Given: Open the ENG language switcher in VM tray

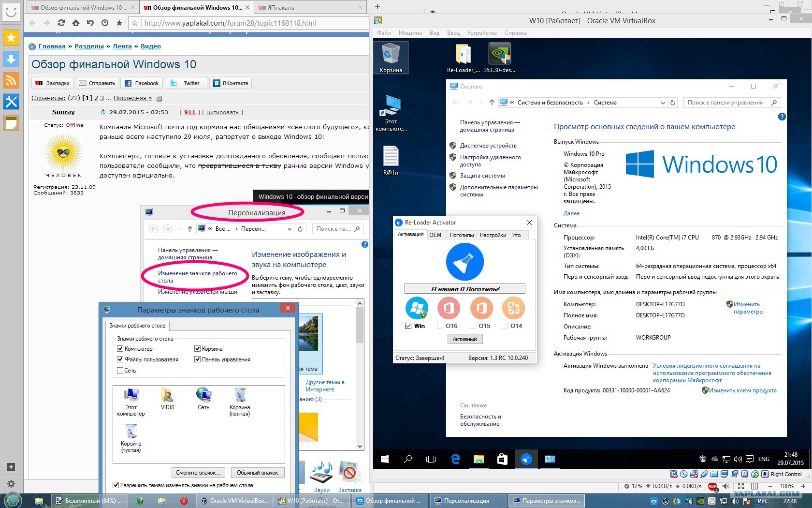Looking at the screenshot, I should [764, 459].
